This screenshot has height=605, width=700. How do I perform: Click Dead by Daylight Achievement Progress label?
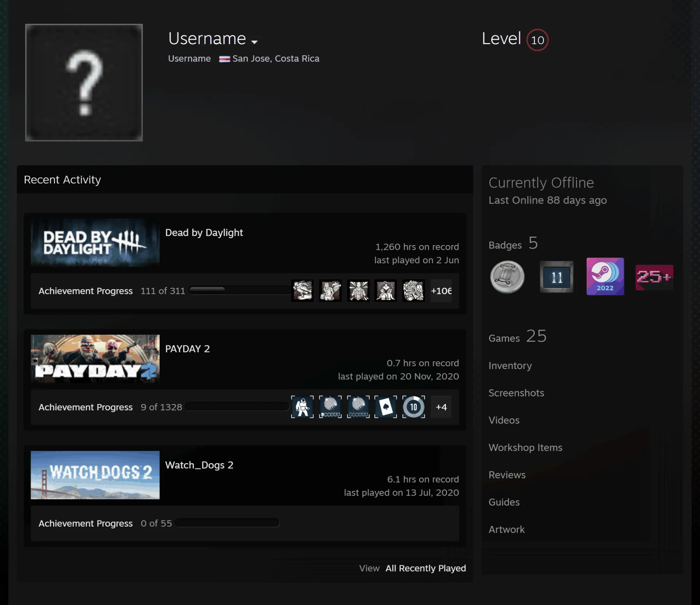click(x=86, y=291)
